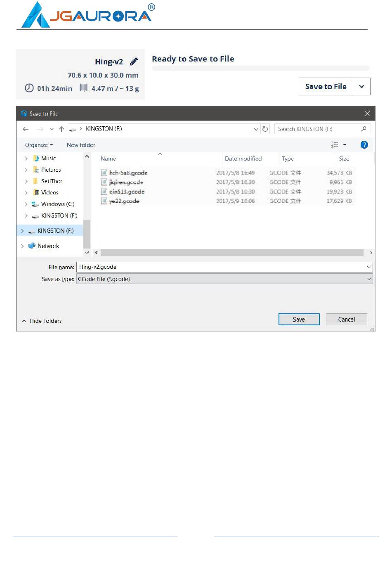Go back with the left arrow
The width and height of the screenshot is (392, 561).
26,129
